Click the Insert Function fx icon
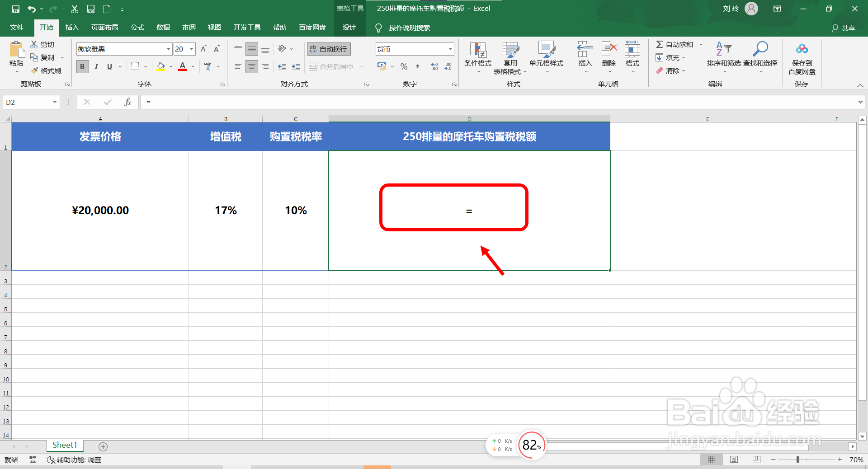This screenshot has height=469, width=868. coord(127,102)
